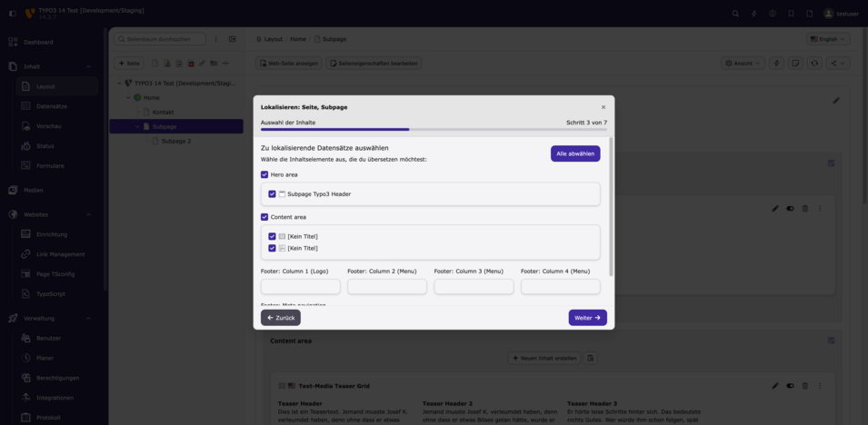Click the Alle abwählen button
This screenshot has height=425, width=868.
click(575, 153)
